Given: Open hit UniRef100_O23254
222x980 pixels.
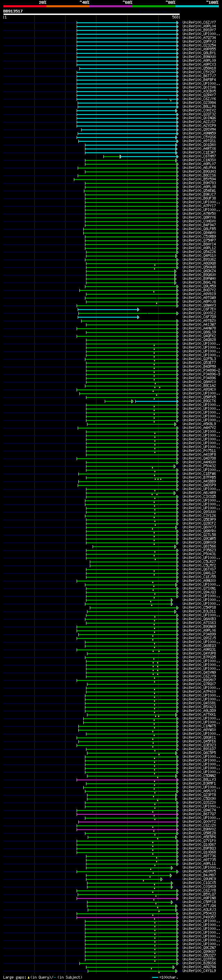Looking at the screenshot, I should click(x=199, y=45).
